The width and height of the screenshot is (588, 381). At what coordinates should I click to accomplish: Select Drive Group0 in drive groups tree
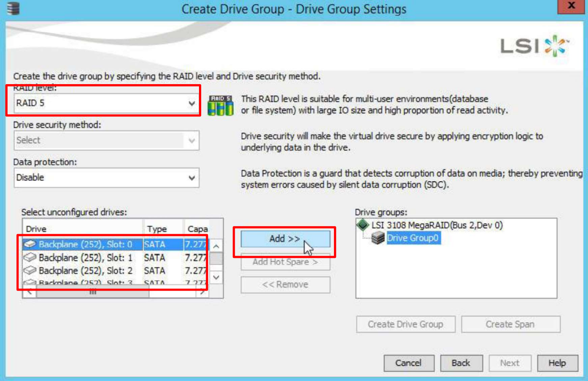coord(413,238)
